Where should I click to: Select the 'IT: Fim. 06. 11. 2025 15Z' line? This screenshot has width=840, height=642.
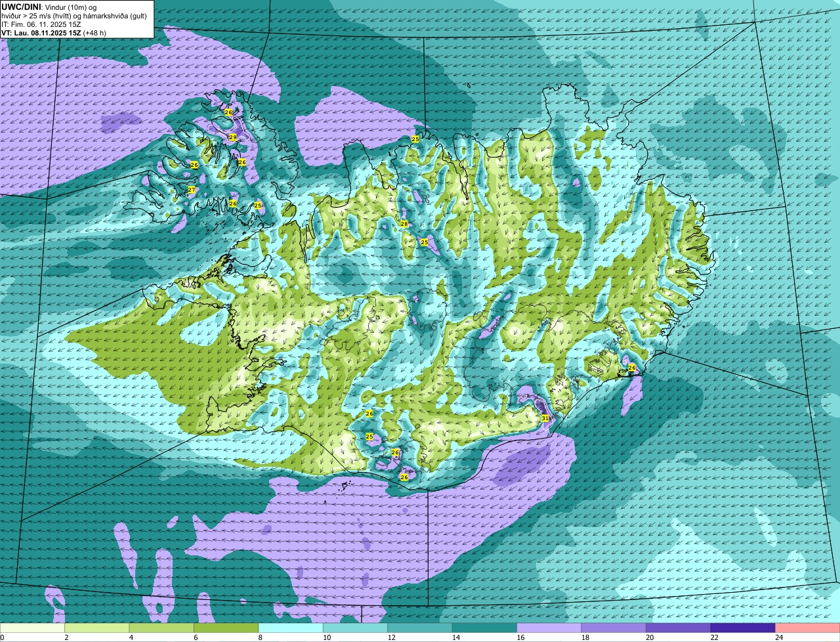[41, 24]
